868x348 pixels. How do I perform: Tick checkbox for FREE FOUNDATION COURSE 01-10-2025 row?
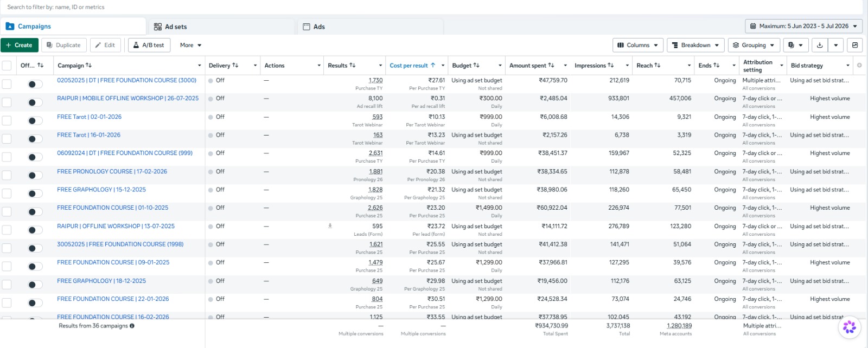[7, 211]
